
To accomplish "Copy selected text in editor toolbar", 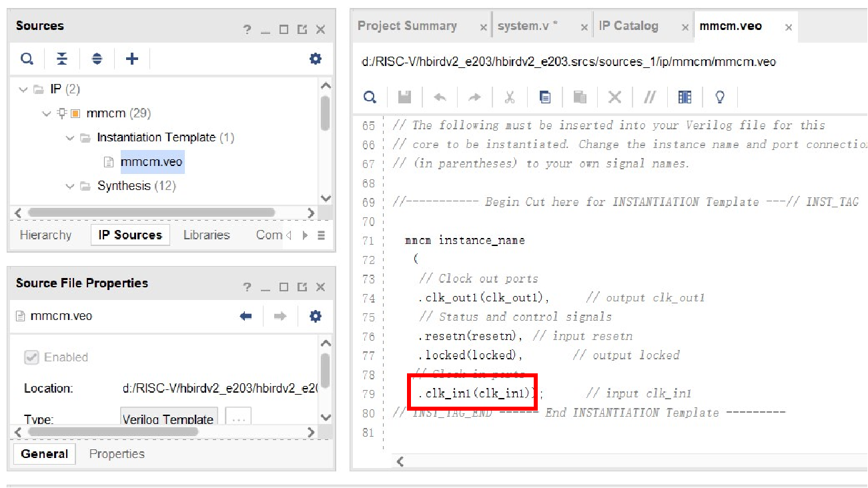I will coord(545,97).
